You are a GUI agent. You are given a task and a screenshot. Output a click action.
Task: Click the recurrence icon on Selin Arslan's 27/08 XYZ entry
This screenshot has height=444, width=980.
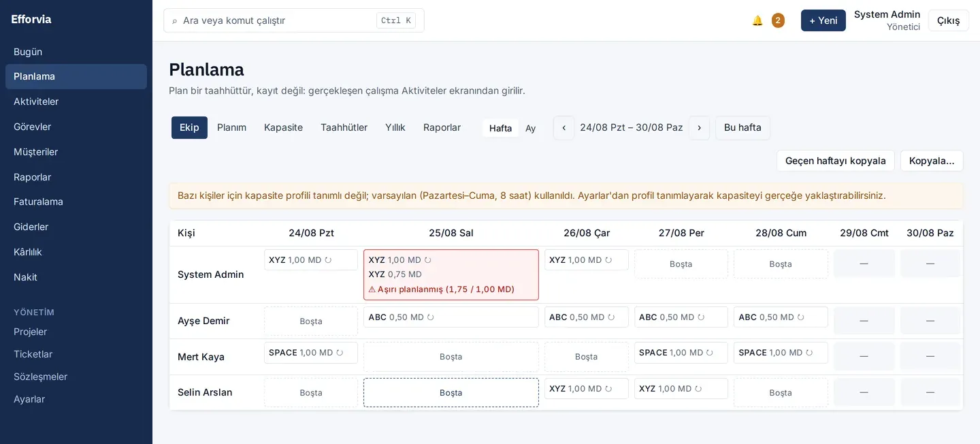click(x=698, y=389)
